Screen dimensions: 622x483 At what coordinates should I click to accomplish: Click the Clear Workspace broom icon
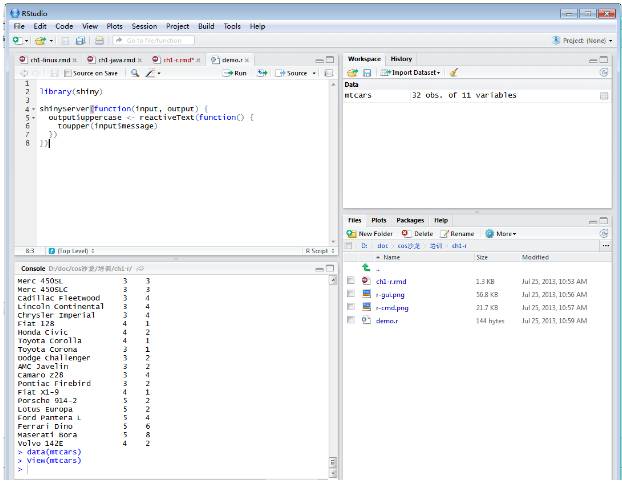click(454, 72)
